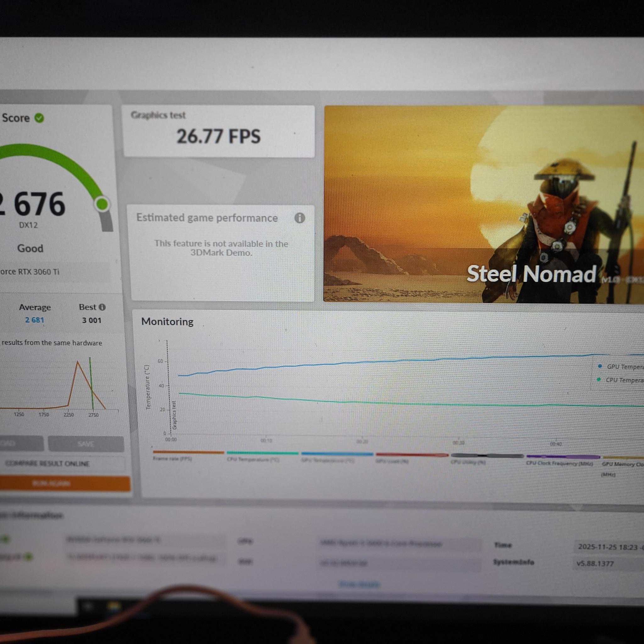Image resolution: width=644 pixels, height=644 pixels.
Task: Click the Good rating label
Action: tap(30, 248)
